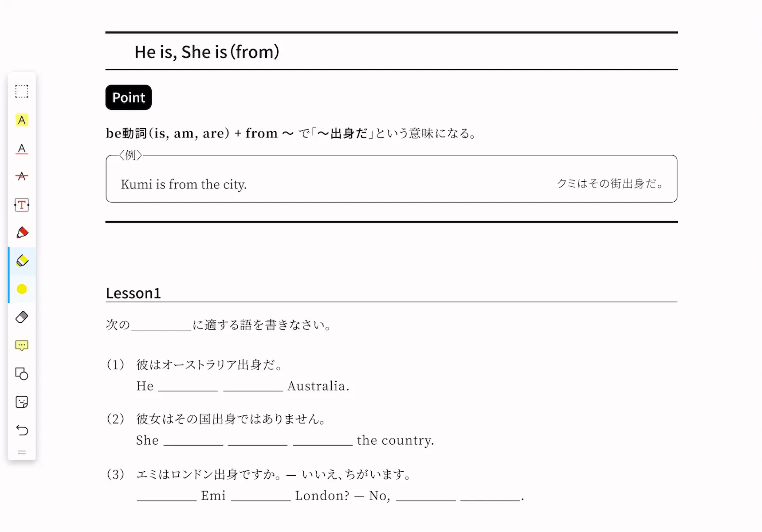
Task: Choose the yellow text highlight tool
Action: point(22,120)
